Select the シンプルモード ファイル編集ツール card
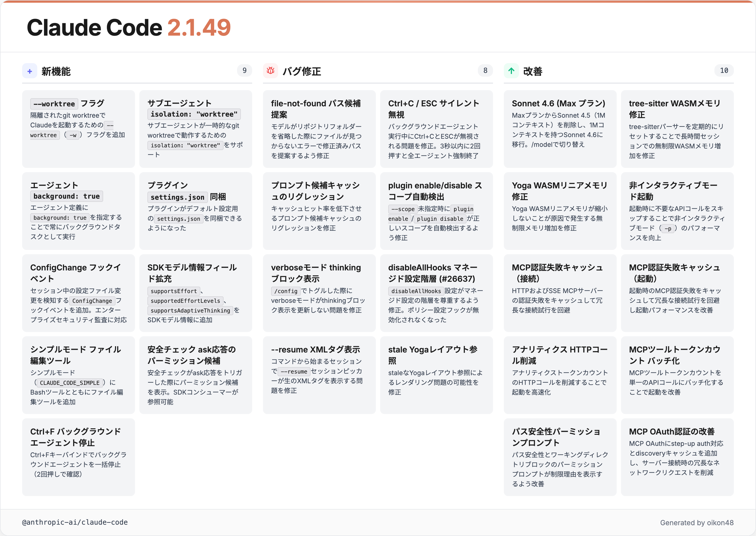756x536 pixels. point(79,375)
